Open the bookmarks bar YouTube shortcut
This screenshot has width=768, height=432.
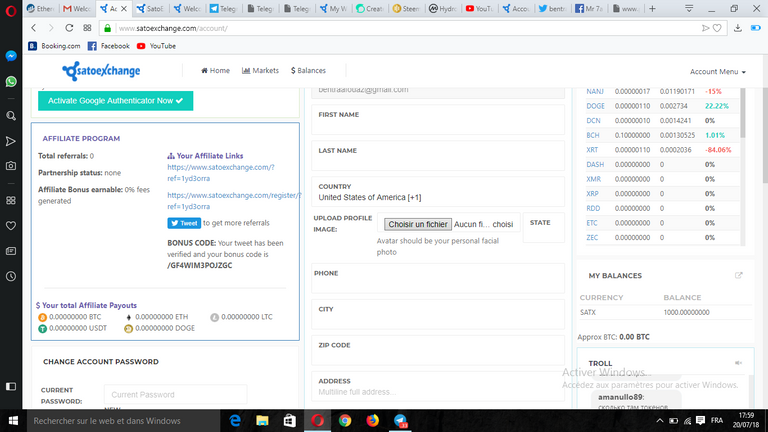[x=156, y=46]
